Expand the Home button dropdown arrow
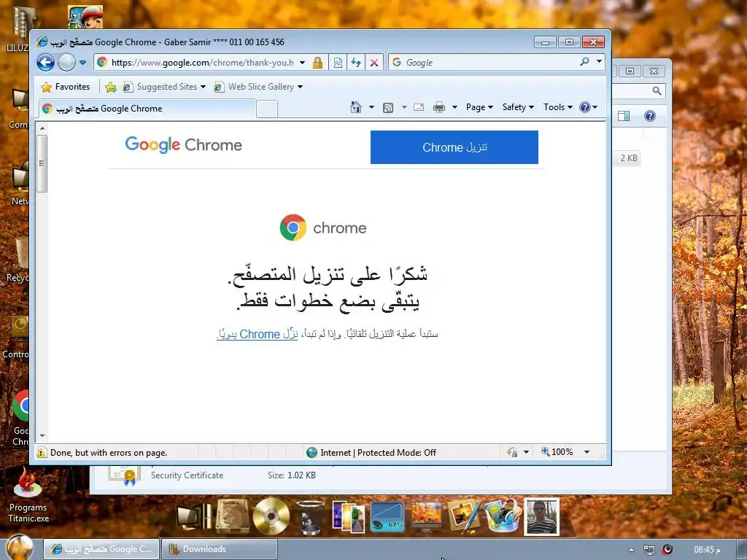Image resolution: width=747 pixels, height=560 pixels. [x=371, y=107]
